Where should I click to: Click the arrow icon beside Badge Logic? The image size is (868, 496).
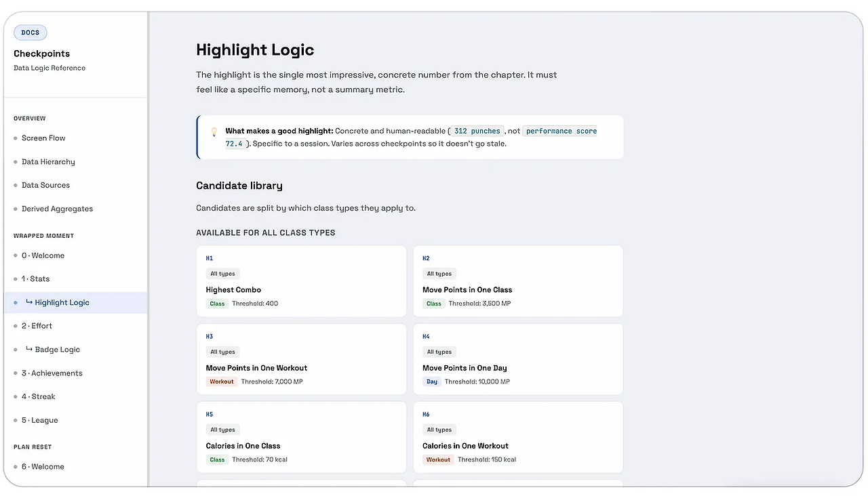pos(29,350)
